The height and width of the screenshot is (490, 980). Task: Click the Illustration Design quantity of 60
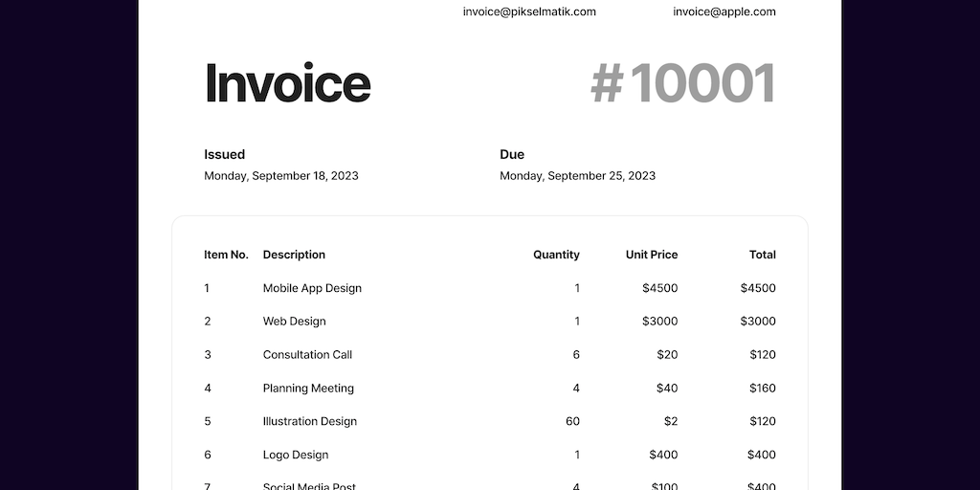point(572,421)
